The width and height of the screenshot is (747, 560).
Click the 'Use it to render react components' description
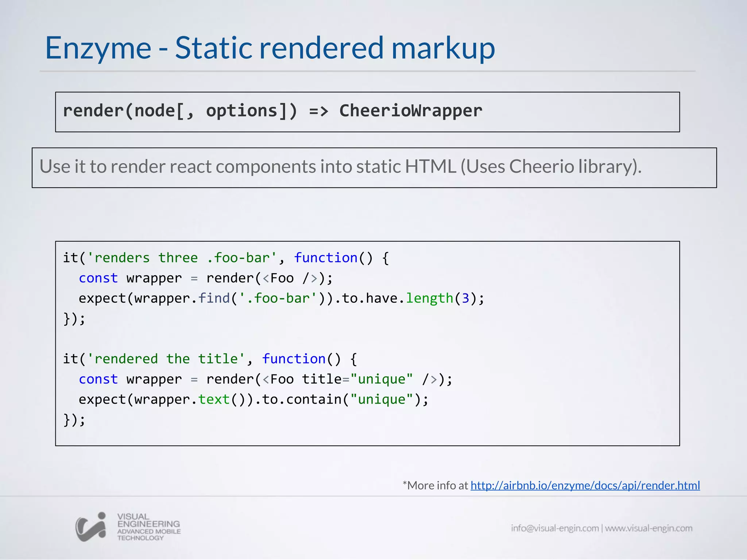click(x=340, y=167)
